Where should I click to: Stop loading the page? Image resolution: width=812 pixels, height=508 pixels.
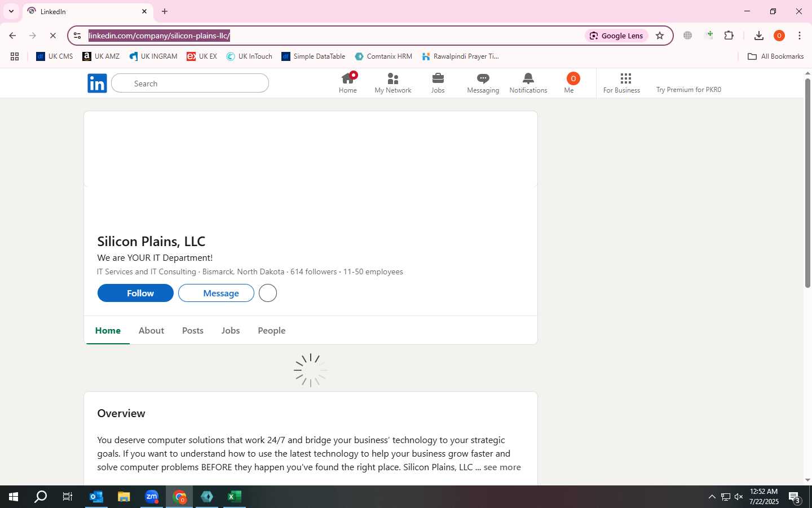coord(52,36)
